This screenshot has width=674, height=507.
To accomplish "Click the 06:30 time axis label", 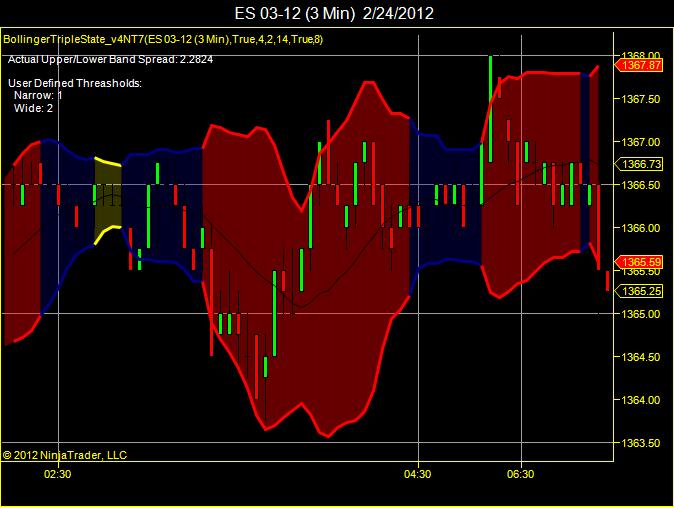I will click(521, 474).
